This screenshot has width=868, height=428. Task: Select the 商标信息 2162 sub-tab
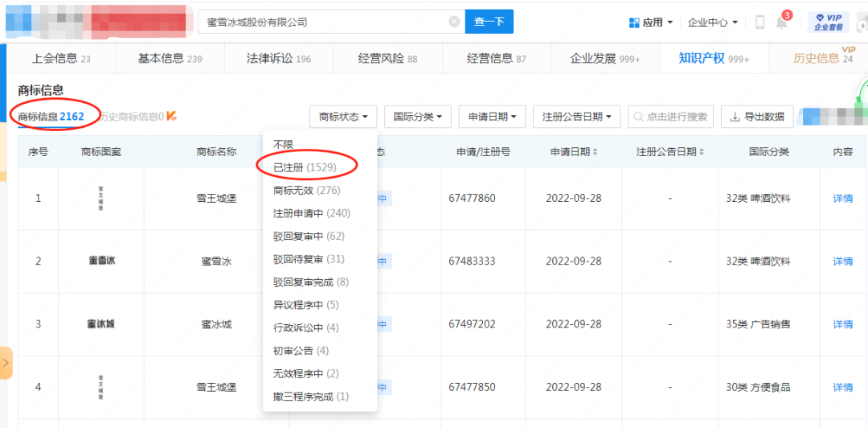click(51, 117)
